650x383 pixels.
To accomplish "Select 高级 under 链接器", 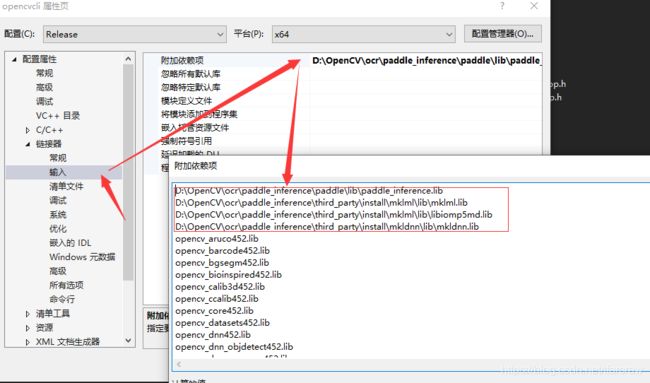I will [x=58, y=271].
